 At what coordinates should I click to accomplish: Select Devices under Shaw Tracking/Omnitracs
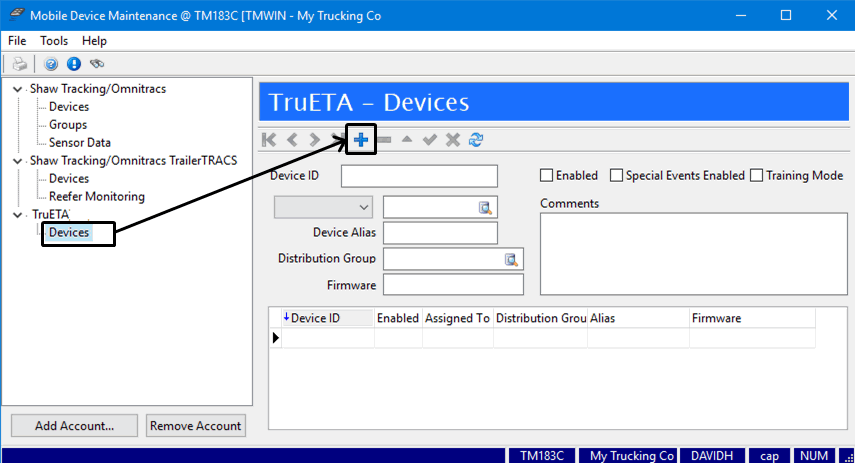(69, 107)
